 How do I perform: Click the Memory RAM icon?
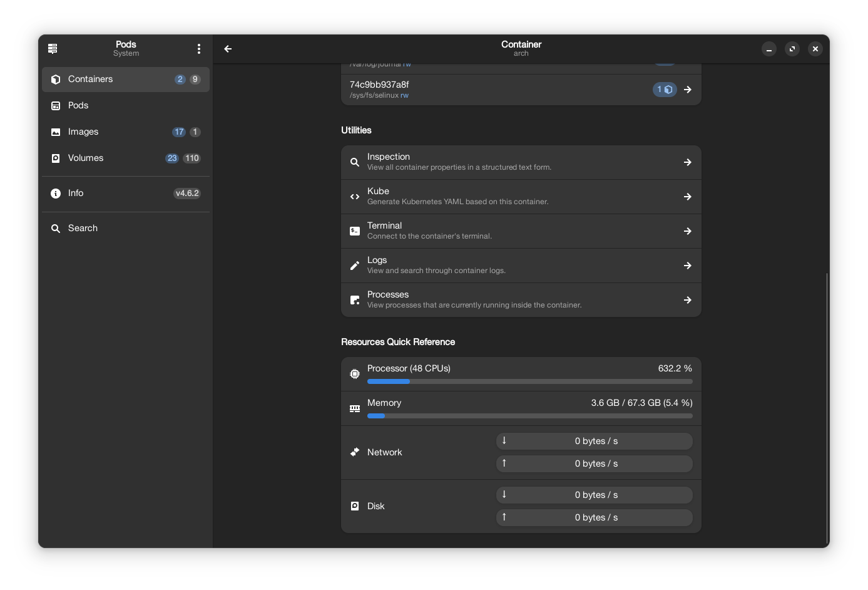pyautogui.click(x=355, y=408)
